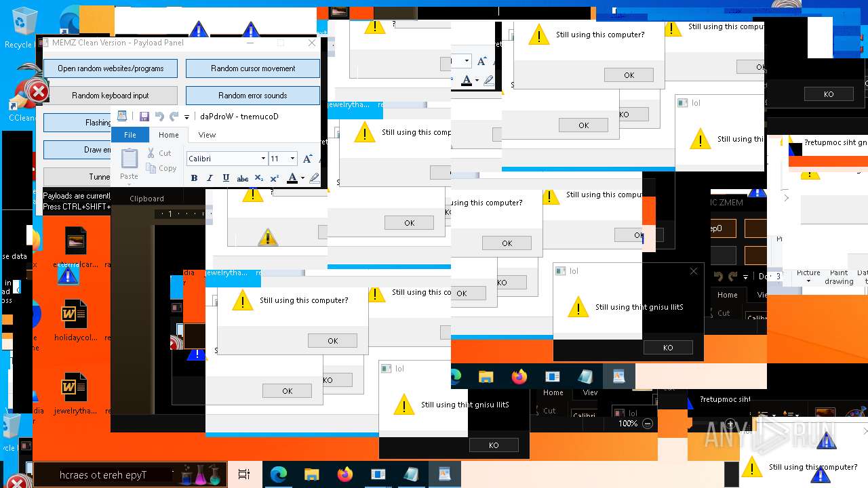Viewport: 868px width, 488px height.
Task: Toggle the Tunnel payload in MEMZ panel
Action: pos(77,177)
